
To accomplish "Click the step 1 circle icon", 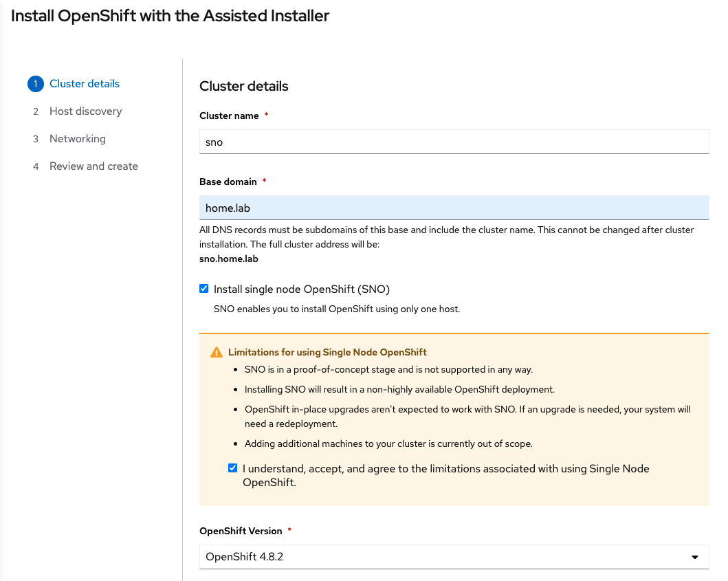I will pyautogui.click(x=36, y=84).
